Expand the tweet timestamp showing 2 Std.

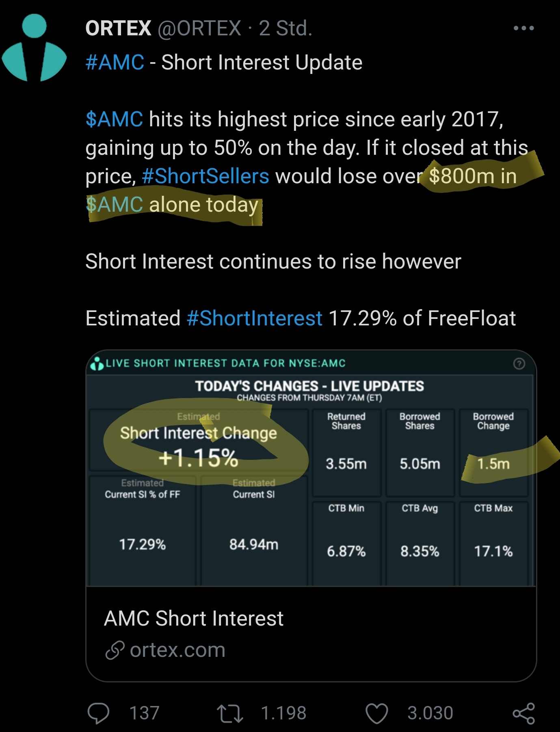(x=286, y=28)
